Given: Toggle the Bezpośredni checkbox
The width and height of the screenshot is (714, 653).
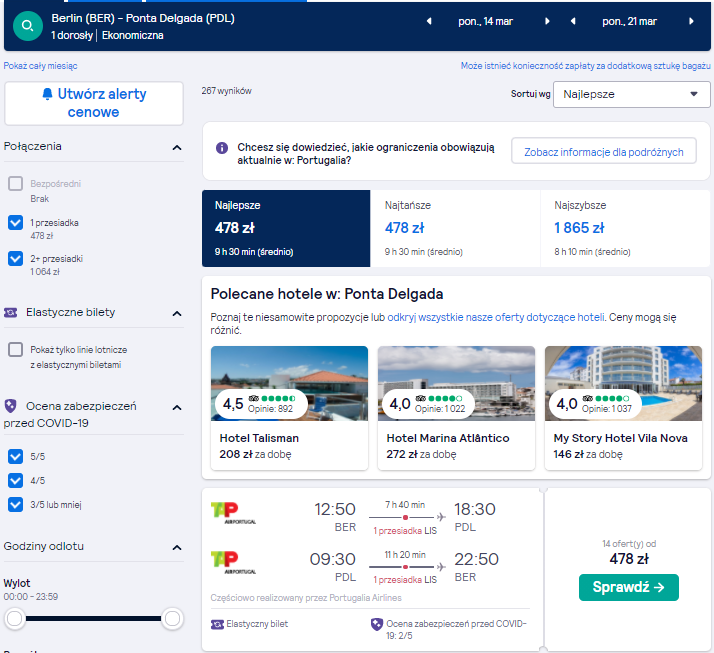Looking at the screenshot, I should tap(15, 184).
